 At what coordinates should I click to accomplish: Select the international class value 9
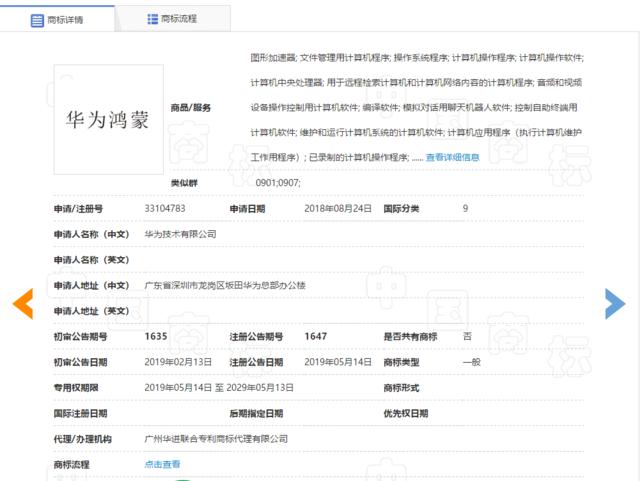pos(465,208)
